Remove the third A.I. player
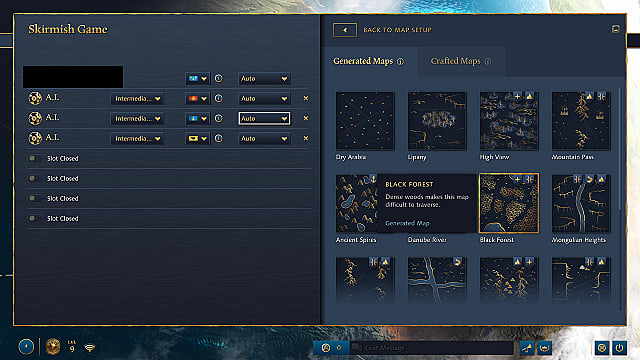This screenshot has width=640, height=360. [x=306, y=138]
